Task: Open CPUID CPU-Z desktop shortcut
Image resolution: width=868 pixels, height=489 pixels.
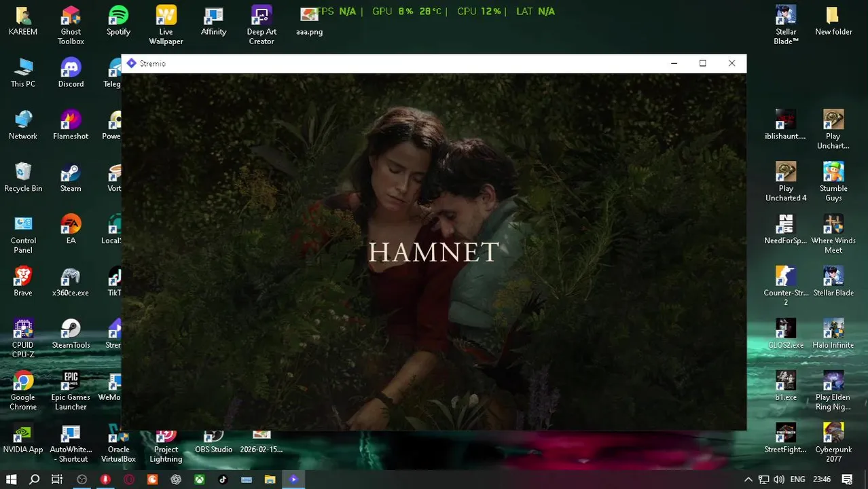Action: (x=23, y=340)
